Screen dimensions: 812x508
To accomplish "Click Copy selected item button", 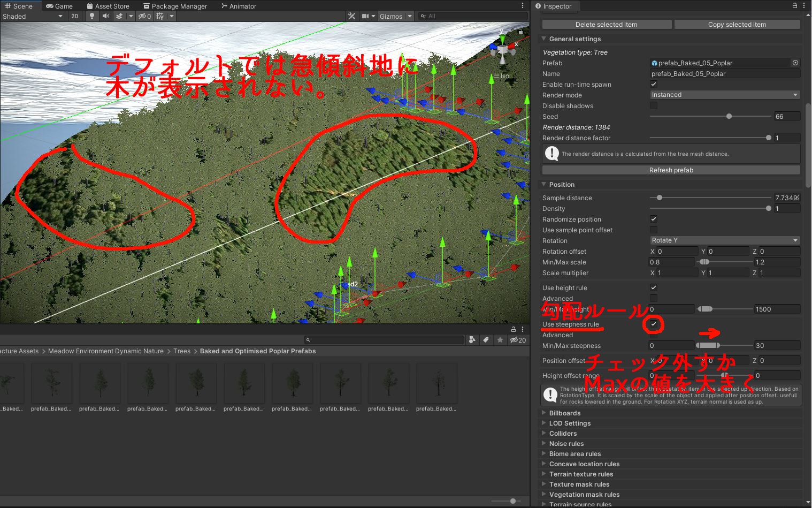I will click(x=737, y=25).
